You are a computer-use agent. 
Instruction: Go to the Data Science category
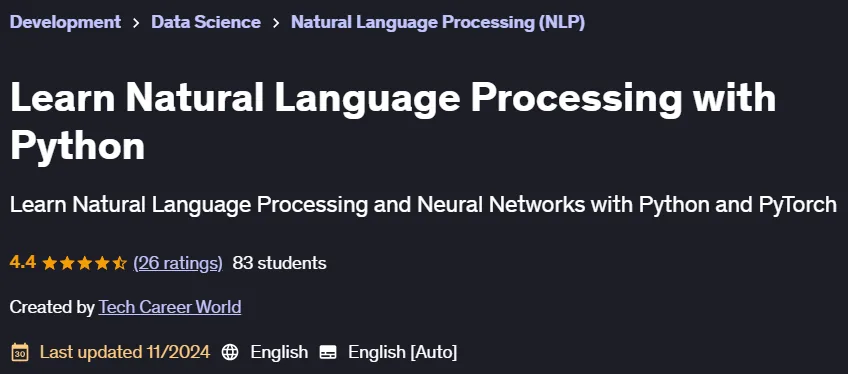(206, 22)
